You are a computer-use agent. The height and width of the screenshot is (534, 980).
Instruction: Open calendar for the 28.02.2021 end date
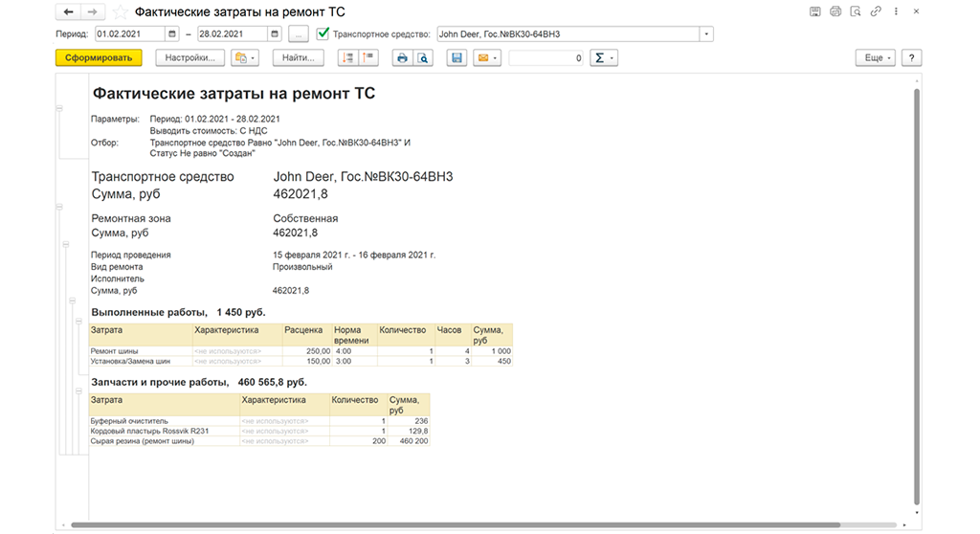(x=275, y=34)
